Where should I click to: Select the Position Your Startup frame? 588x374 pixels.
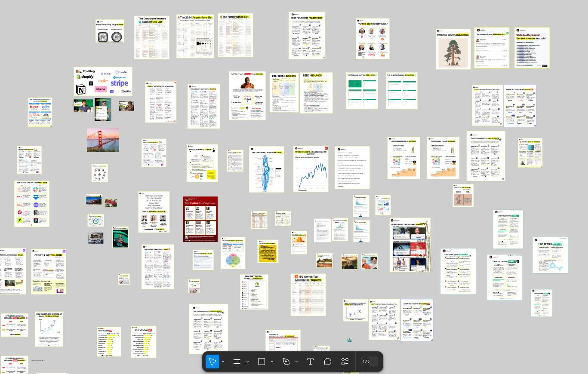point(202,163)
